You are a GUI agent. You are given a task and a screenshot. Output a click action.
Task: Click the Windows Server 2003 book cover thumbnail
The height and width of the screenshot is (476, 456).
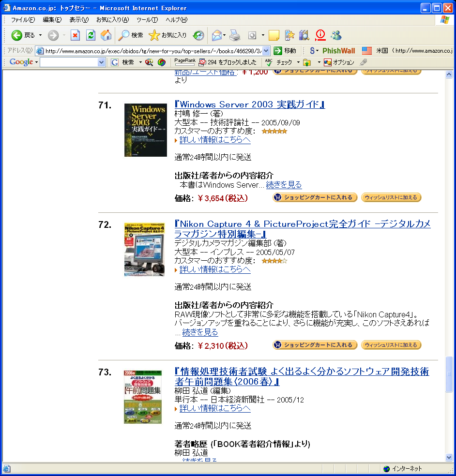coord(146,130)
